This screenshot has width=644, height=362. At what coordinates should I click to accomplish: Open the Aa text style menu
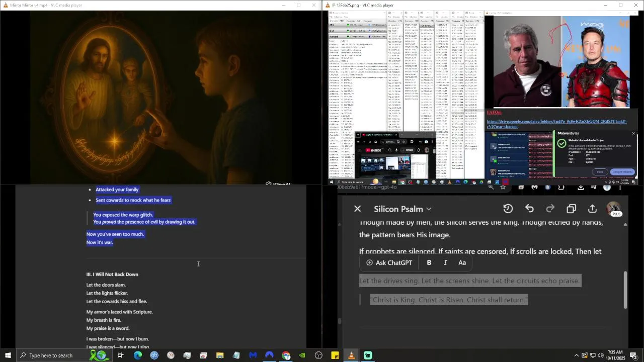click(462, 262)
